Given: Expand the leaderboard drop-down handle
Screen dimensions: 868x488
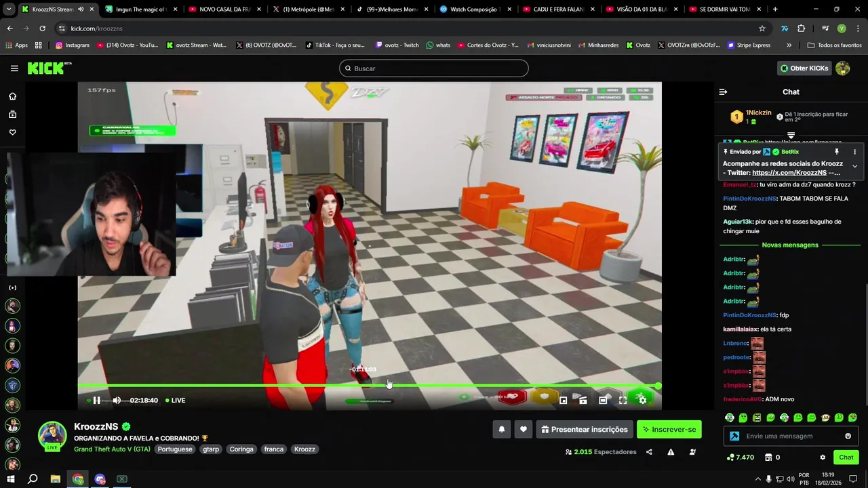Looking at the screenshot, I should [791, 136].
